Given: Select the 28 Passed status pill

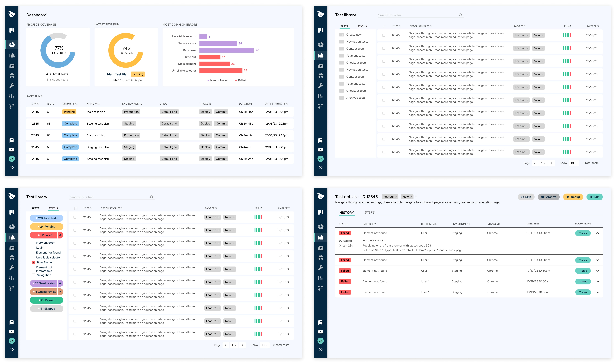Looking at the screenshot, I should [46, 300].
